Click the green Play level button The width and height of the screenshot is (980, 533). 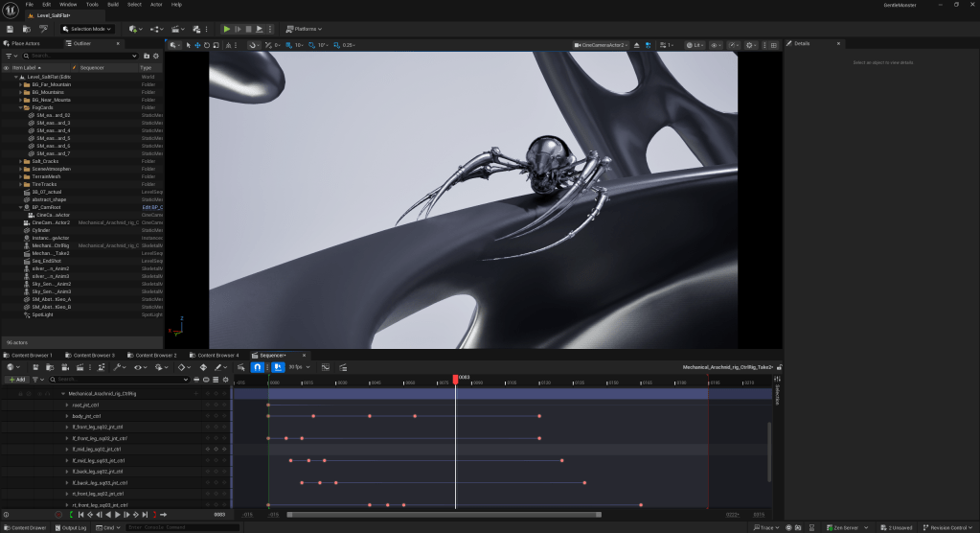[227, 29]
